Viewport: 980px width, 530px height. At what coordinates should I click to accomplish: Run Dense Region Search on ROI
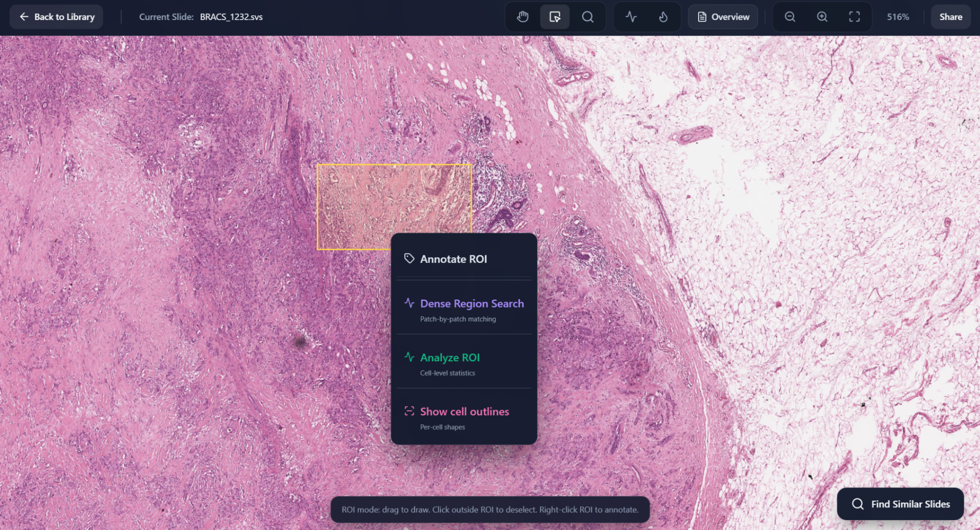[464, 310]
